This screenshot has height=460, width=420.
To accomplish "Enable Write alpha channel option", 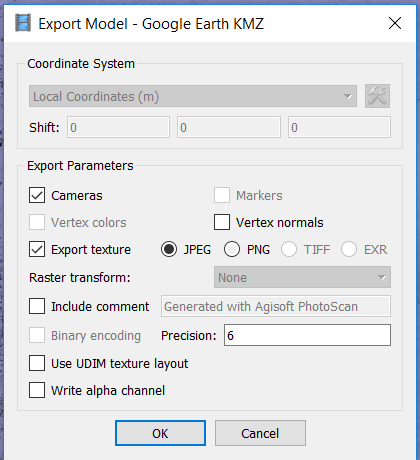I will click(37, 390).
